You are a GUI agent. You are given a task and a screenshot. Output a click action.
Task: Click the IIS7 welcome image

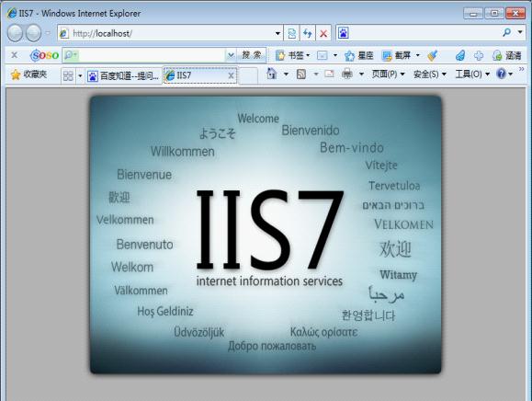[x=266, y=235]
